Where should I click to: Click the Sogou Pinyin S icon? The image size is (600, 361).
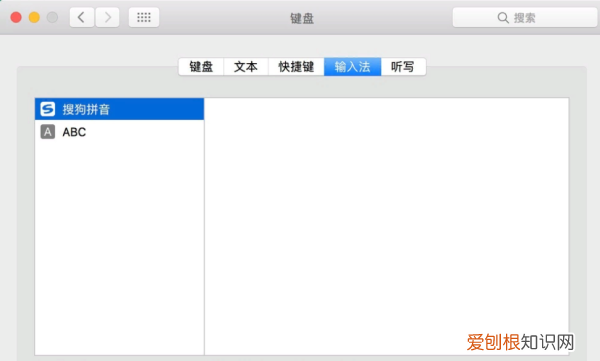coord(48,109)
